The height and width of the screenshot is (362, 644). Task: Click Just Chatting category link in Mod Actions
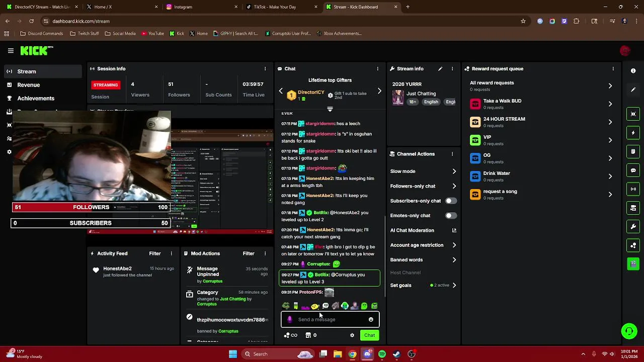[233, 299]
